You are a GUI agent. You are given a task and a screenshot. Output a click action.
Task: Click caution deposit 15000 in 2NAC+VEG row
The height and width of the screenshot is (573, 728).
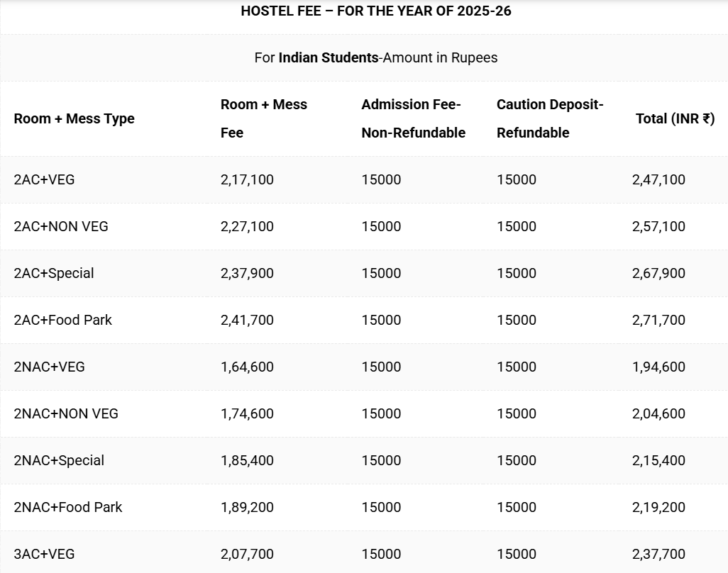[517, 367]
